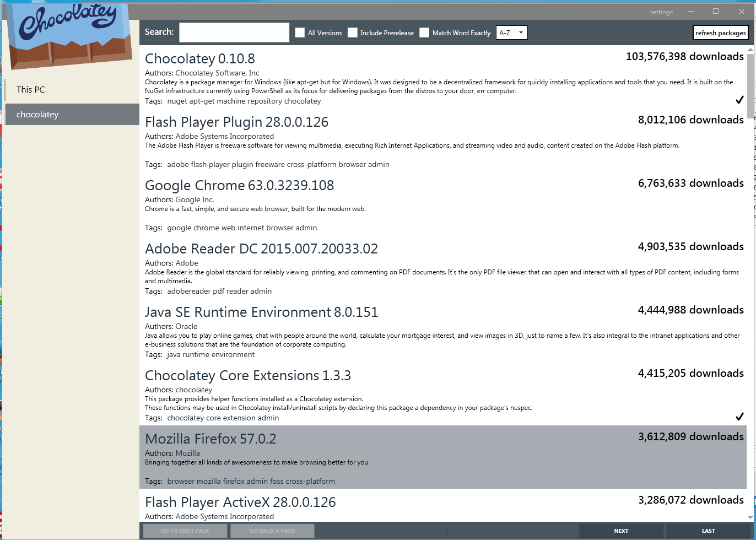Click GO TO FIRST PAGE button
This screenshot has width=756, height=540.
click(x=185, y=531)
